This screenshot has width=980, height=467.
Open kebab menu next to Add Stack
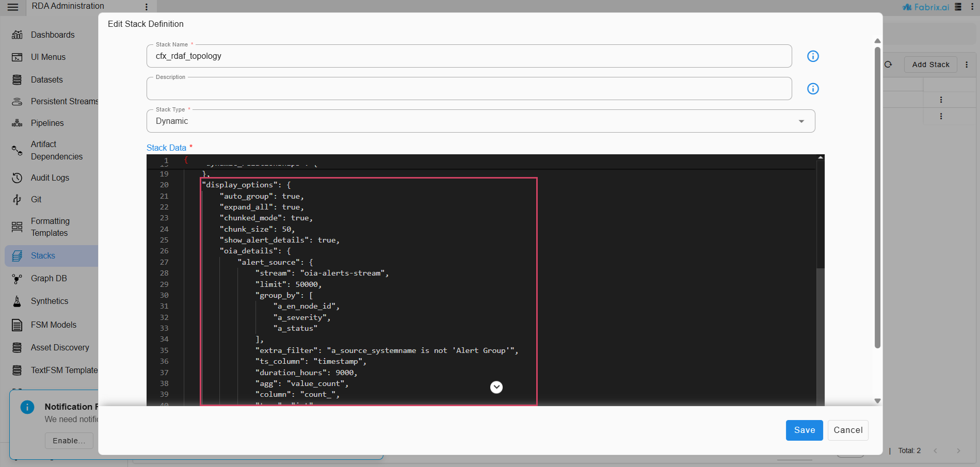[x=967, y=65]
